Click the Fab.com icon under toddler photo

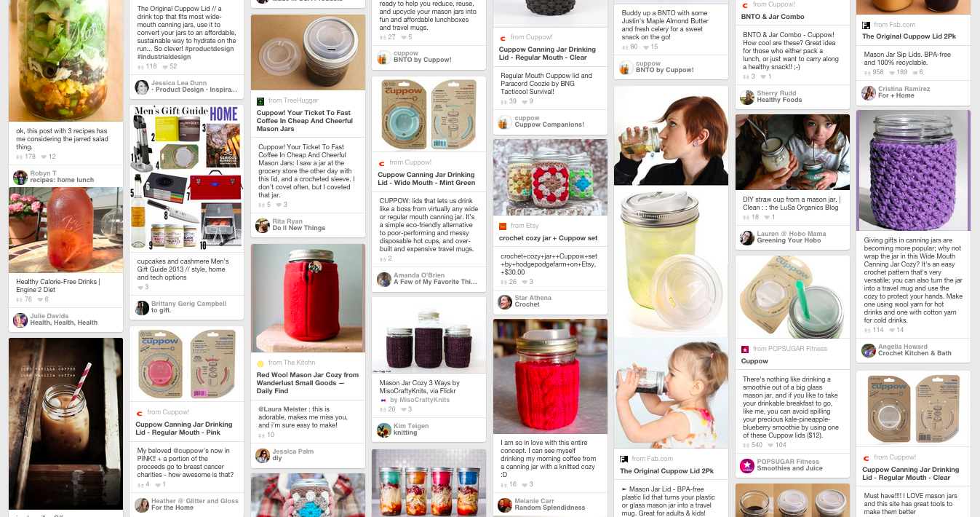pos(624,459)
